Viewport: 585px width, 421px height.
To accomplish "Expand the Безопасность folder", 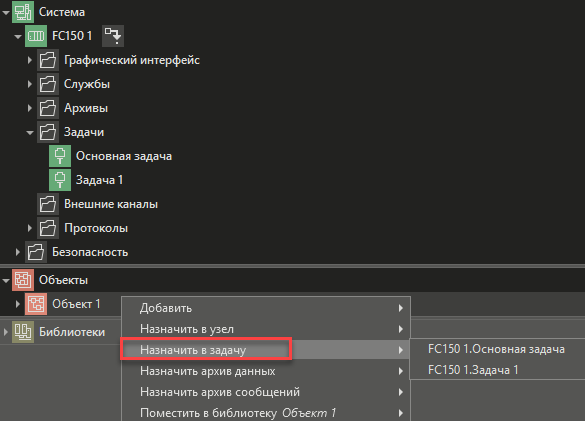I will [18, 252].
